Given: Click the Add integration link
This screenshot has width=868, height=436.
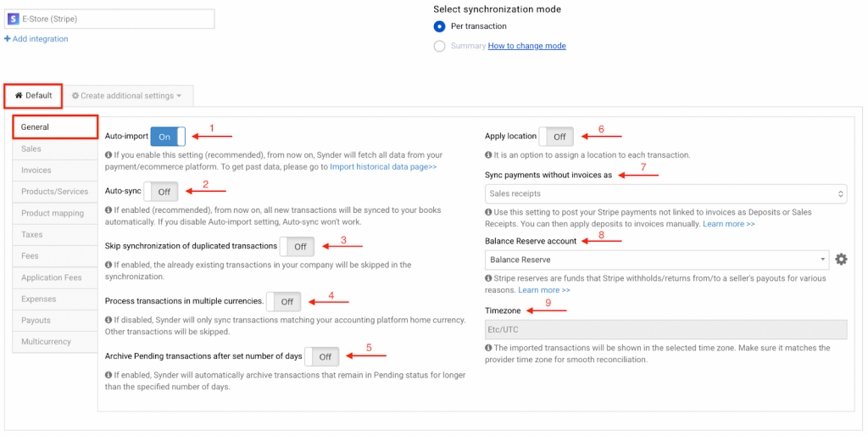Looking at the screenshot, I should pyautogui.click(x=36, y=39).
